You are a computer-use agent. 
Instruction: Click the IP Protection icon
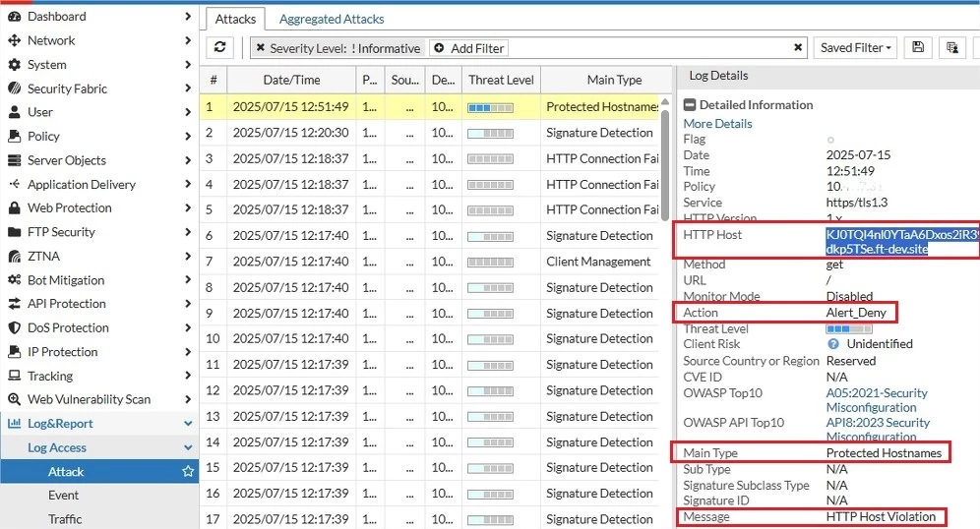14,352
